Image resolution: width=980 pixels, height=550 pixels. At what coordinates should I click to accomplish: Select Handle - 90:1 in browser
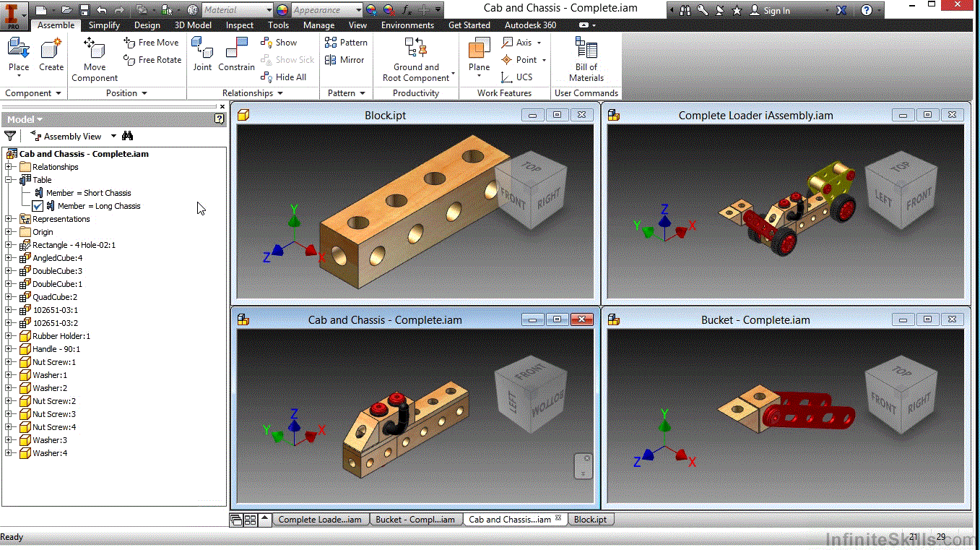pos(56,349)
